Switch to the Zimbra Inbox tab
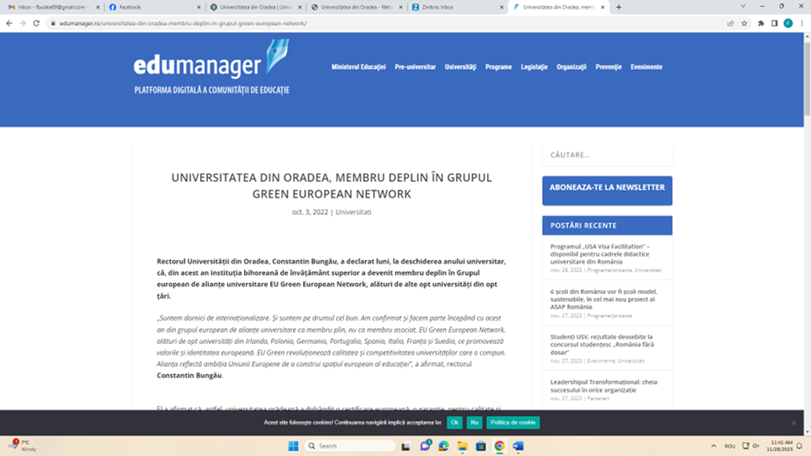This screenshot has height=456, width=811. [x=455, y=7]
